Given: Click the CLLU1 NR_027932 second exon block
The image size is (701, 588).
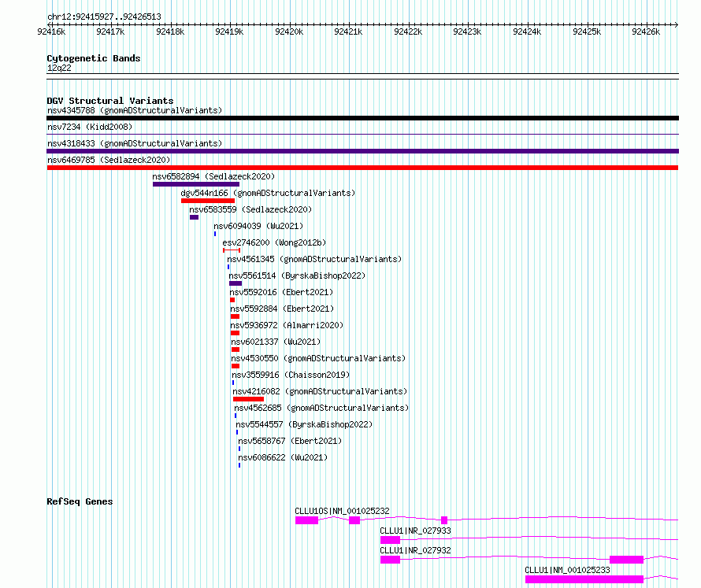Looking at the screenshot, I should 627,560.
